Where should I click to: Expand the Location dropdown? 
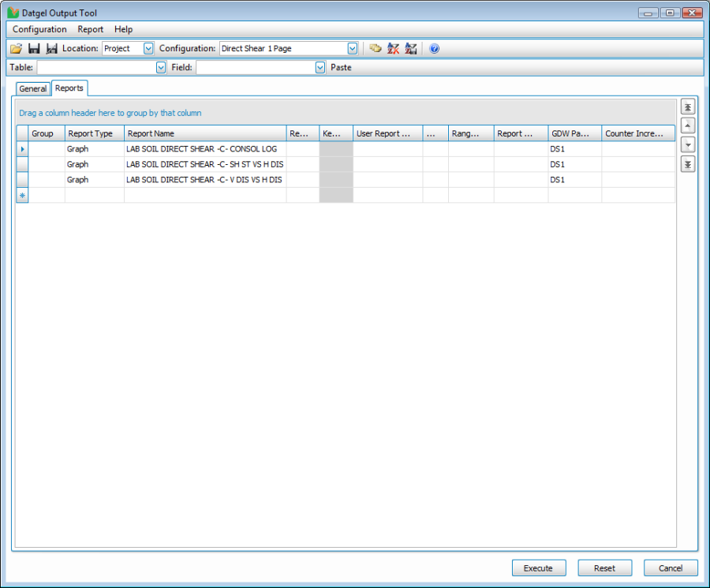(148, 49)
